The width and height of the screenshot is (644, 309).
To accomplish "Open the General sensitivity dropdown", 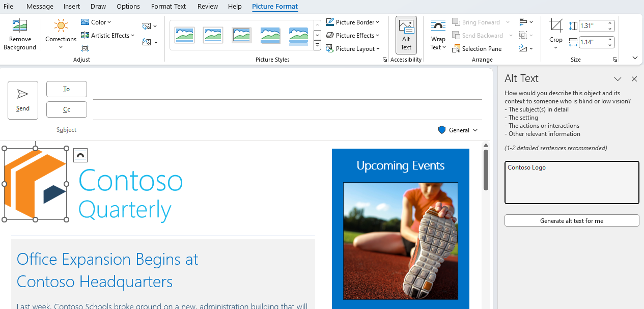I will click(x=458, y=130).
